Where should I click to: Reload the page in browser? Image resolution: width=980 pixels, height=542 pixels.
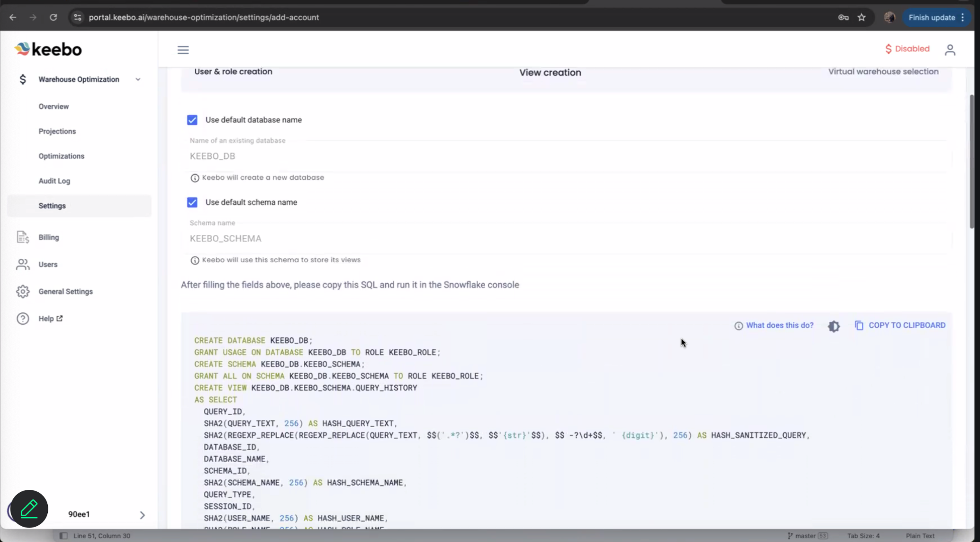(53, 17)
